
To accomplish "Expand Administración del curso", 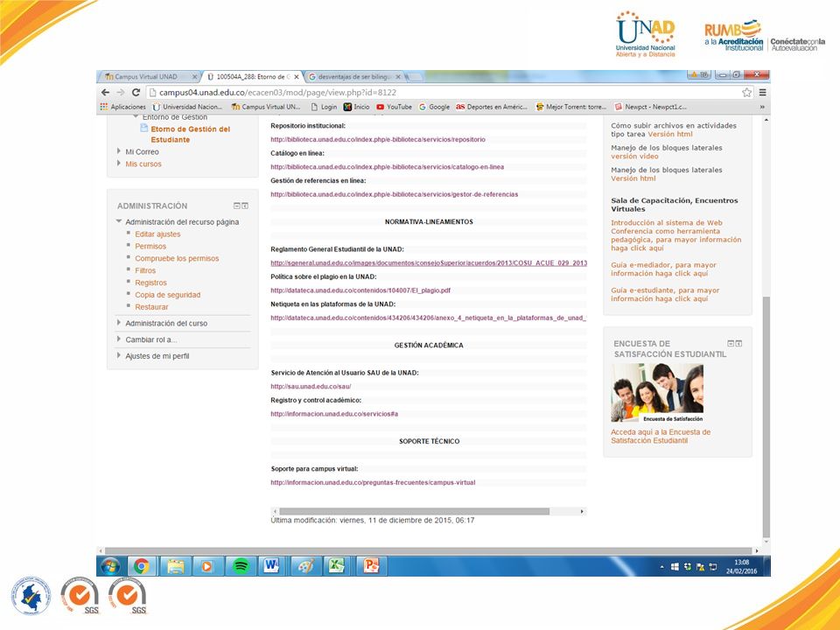I will 118,323.
